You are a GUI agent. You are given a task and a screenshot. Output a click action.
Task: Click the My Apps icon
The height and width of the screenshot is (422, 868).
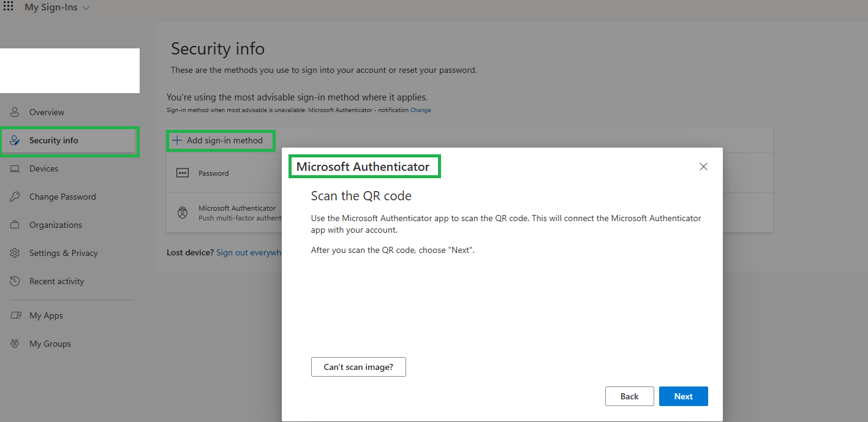[x=15, y=315]
